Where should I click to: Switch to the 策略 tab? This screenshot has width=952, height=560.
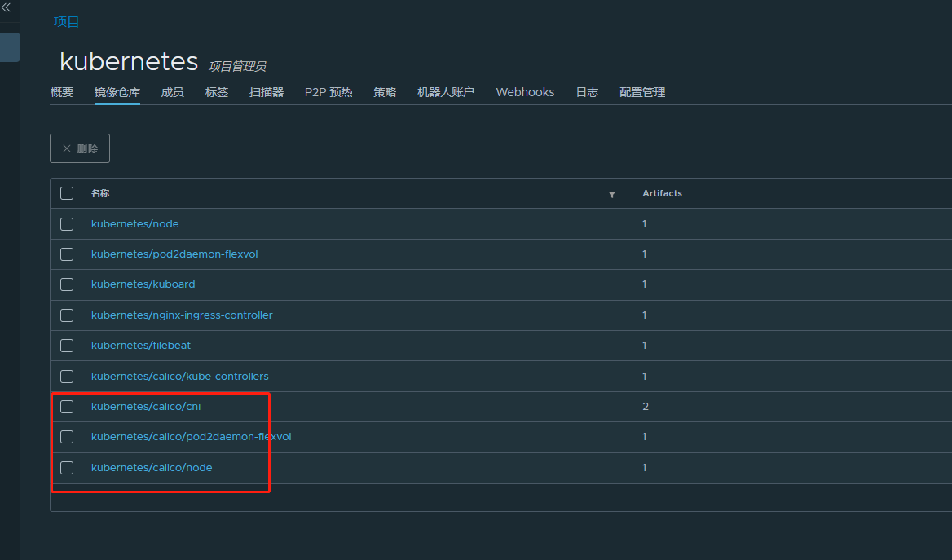pos(385,92)
